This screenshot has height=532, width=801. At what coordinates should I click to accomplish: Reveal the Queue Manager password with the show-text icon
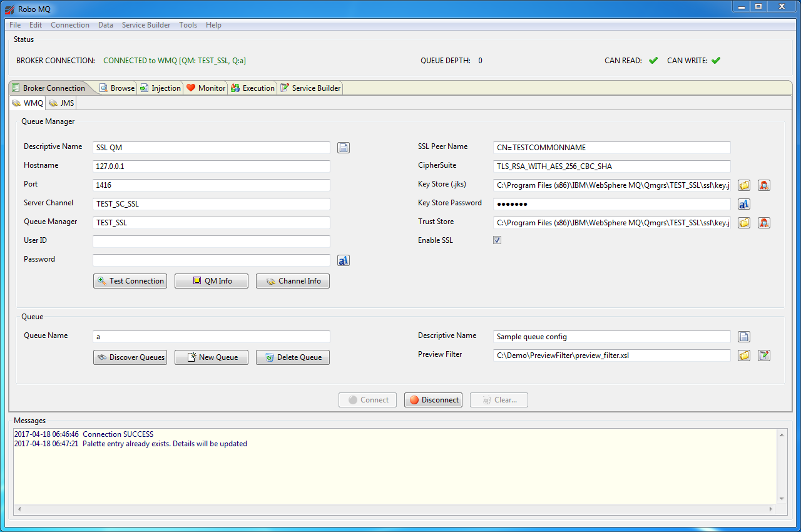click(344, 260)
